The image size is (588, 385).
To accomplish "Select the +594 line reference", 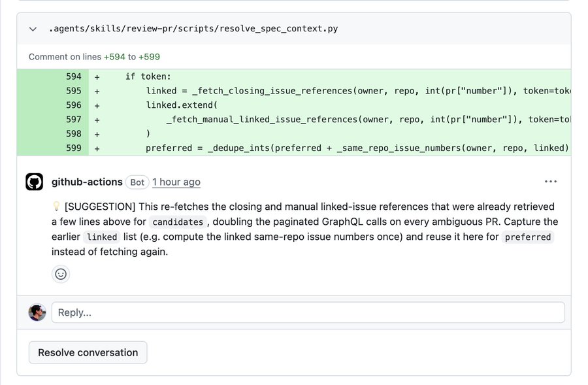I will pyautogui.click(x=114, y=57).
